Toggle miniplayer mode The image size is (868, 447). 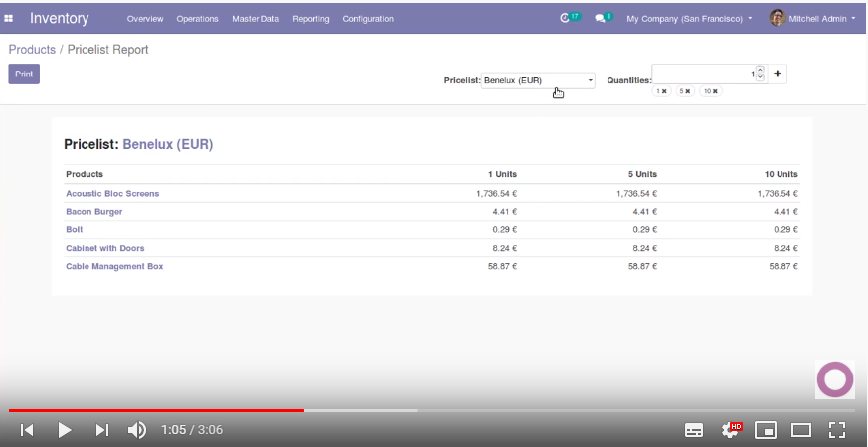pyautogui.click(x=766, y=430)
